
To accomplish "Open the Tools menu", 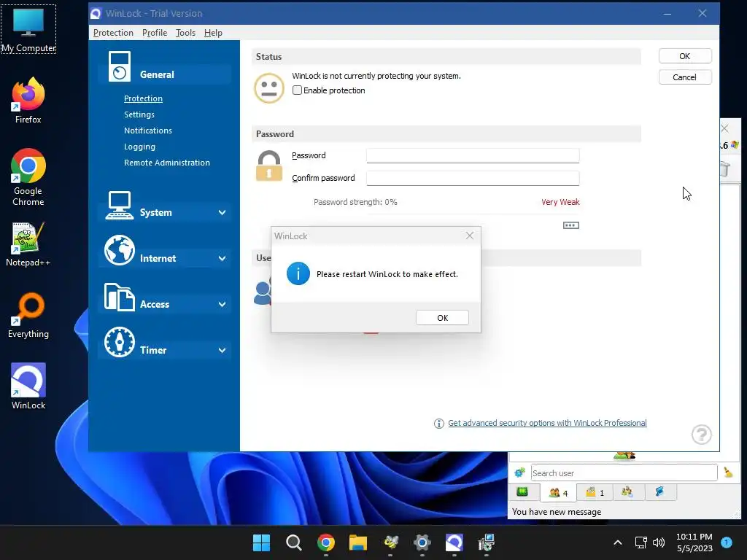I will point(185,32).
